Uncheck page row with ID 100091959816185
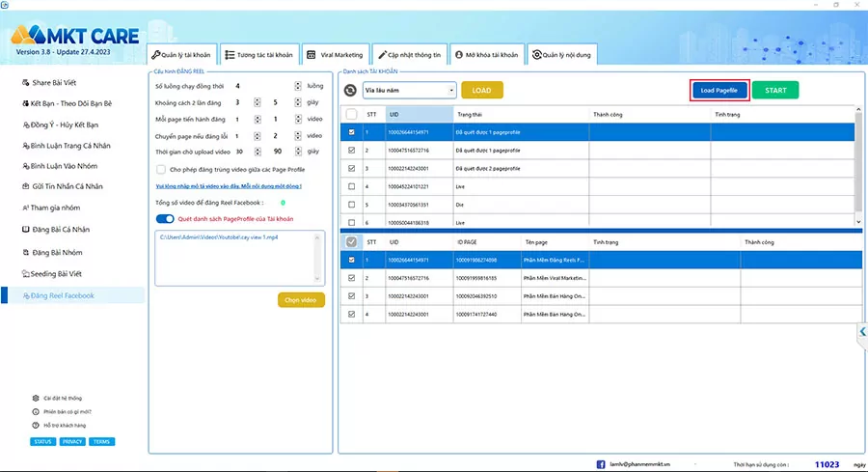Screen dimensions: 868x472 click(351, 278)
